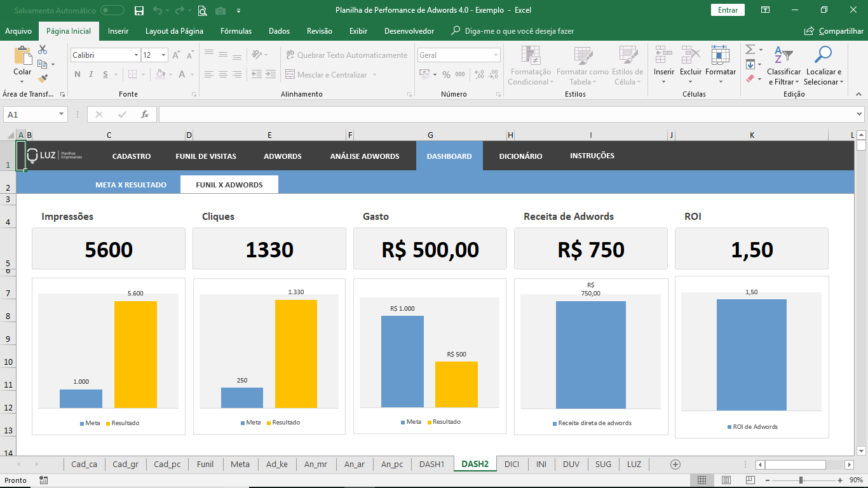Expand the Name Box A1 dropdown
This screenshot has width=868, height=488.
(x=62, y=114)
